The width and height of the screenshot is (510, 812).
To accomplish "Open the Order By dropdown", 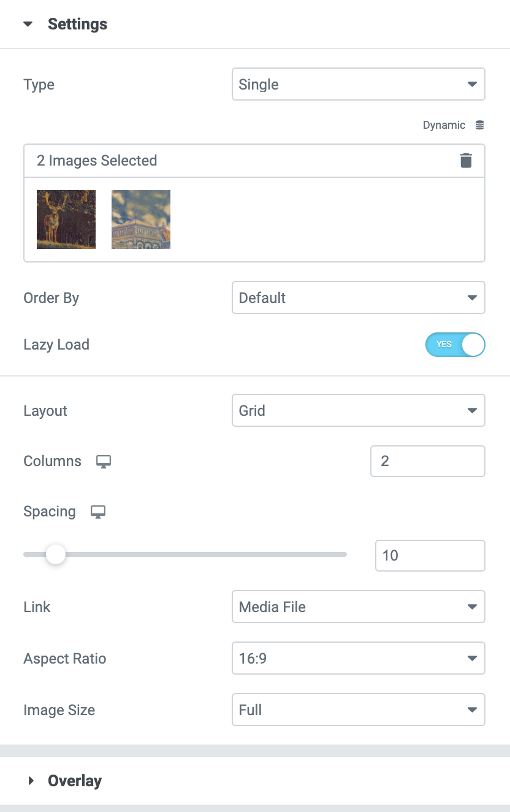I will pos(358,298).
